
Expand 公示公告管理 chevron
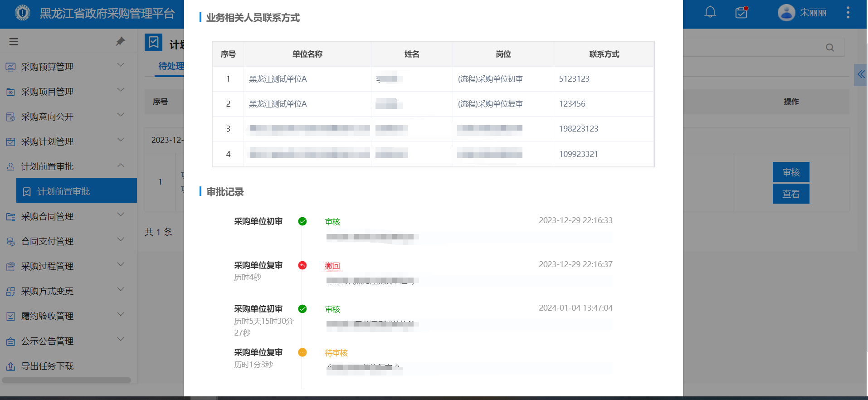[x=121, y=340]
